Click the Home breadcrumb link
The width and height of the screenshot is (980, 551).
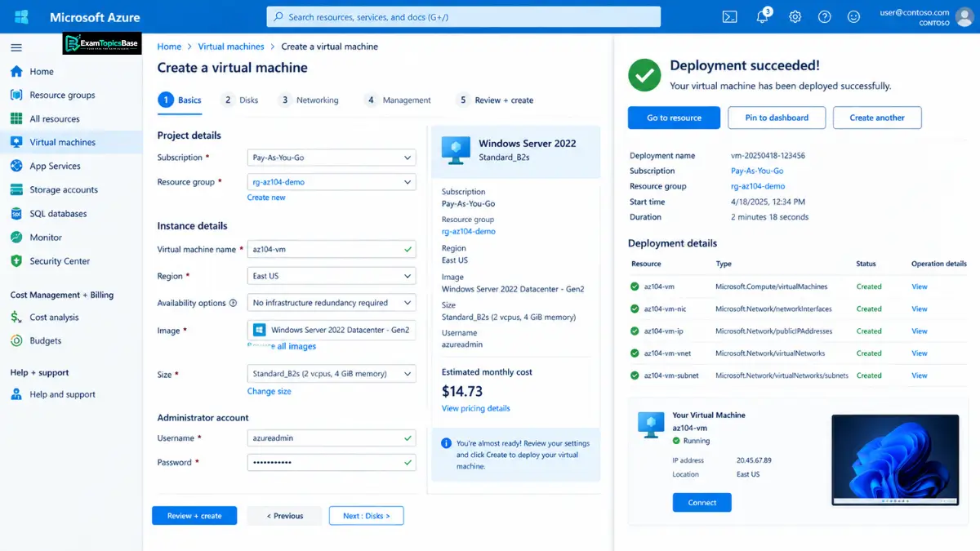pyautogui.click(x=169, y=47)
